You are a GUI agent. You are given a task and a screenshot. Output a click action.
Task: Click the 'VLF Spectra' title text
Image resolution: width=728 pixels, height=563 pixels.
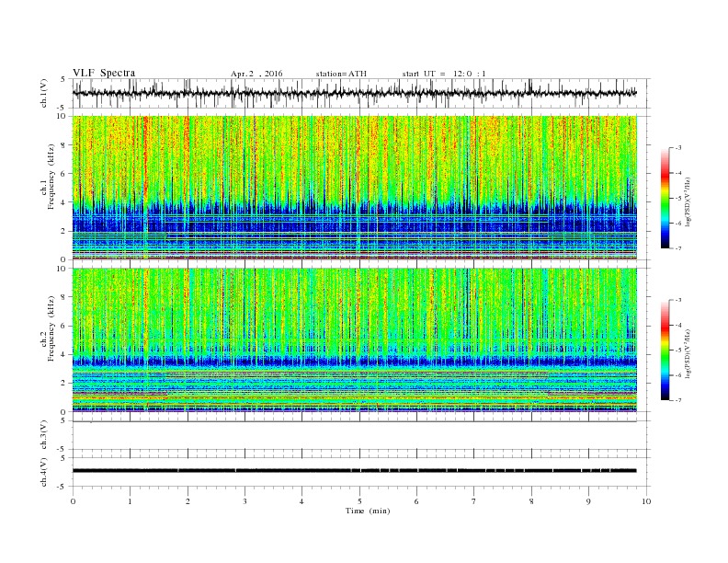coord(104,73)
